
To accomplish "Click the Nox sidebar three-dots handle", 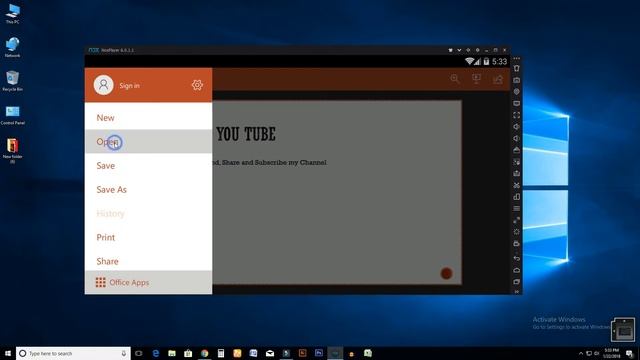I will (517, 58).
